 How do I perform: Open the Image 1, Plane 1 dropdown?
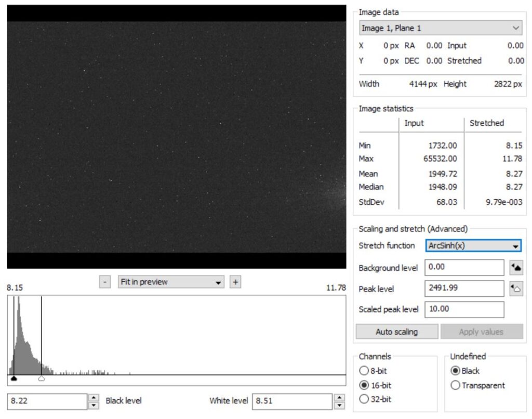441,28
